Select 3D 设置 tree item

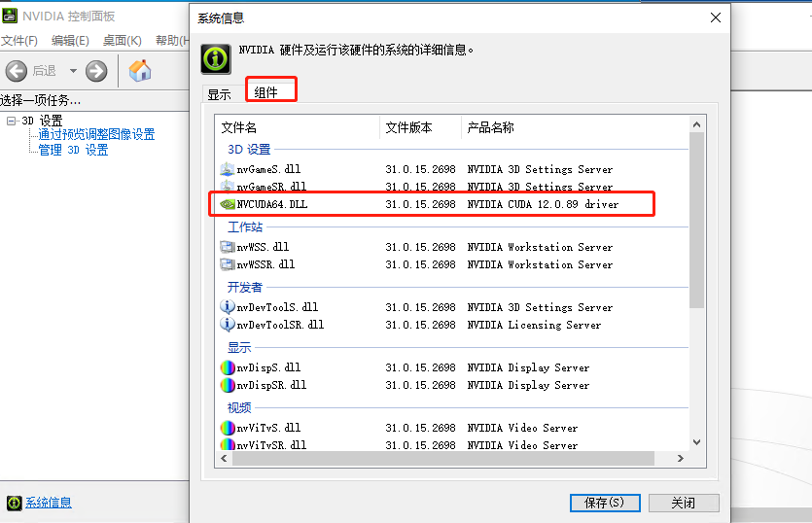pyautogui.click(x=42, y=121)
